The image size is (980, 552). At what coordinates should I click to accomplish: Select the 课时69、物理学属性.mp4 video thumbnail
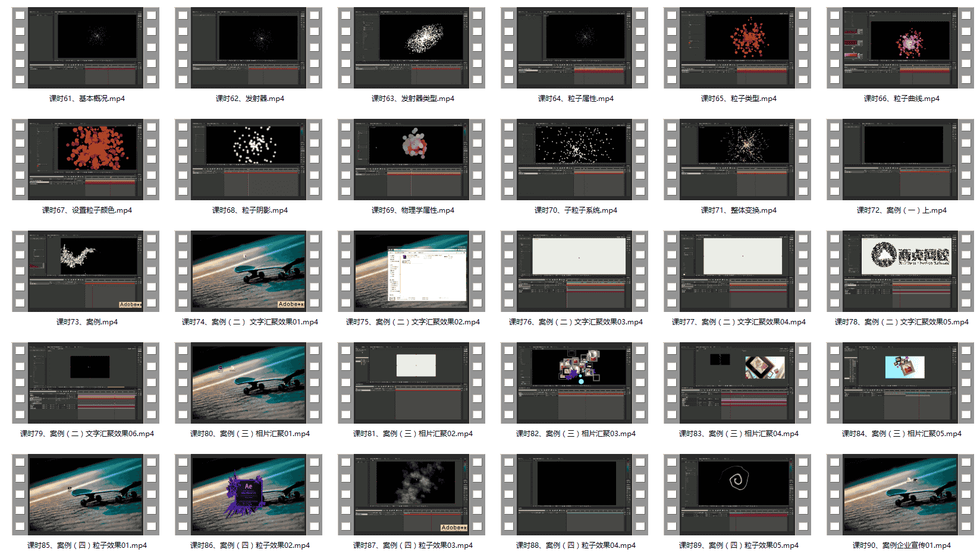pyautogui.click(x=412, y=160)
